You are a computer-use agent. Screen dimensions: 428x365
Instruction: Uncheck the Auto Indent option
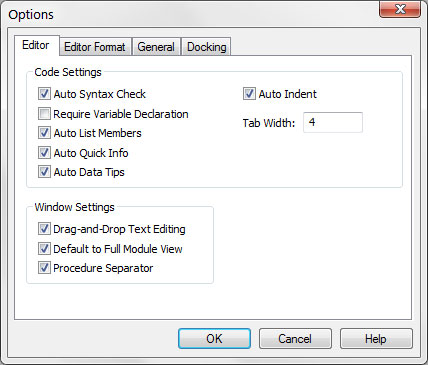tap(249, 94)
